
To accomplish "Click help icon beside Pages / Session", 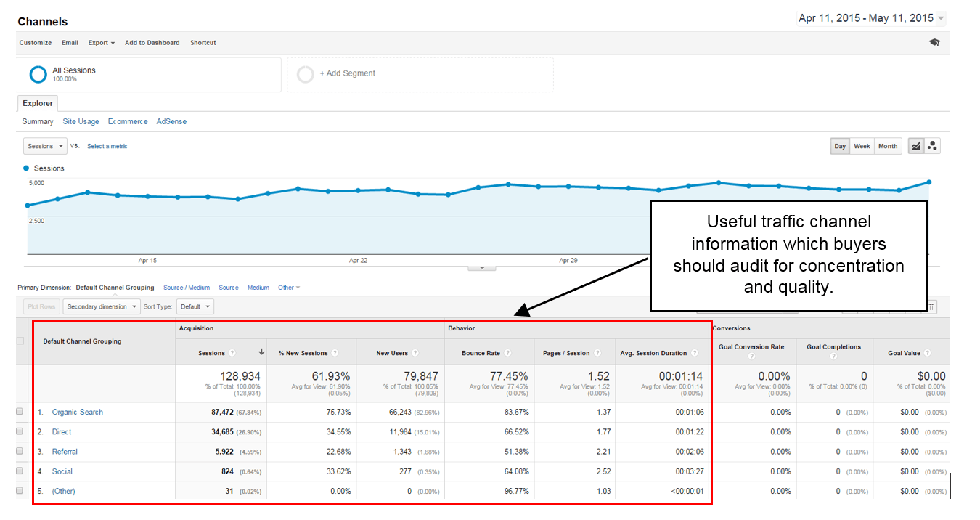I will click(x=597, y=354).
